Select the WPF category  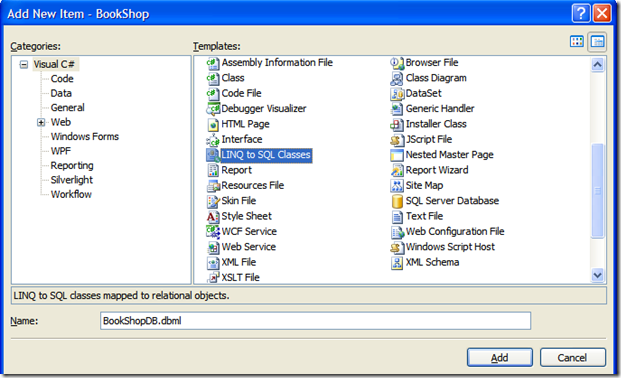pyautogui.click(x=61, y=151)
